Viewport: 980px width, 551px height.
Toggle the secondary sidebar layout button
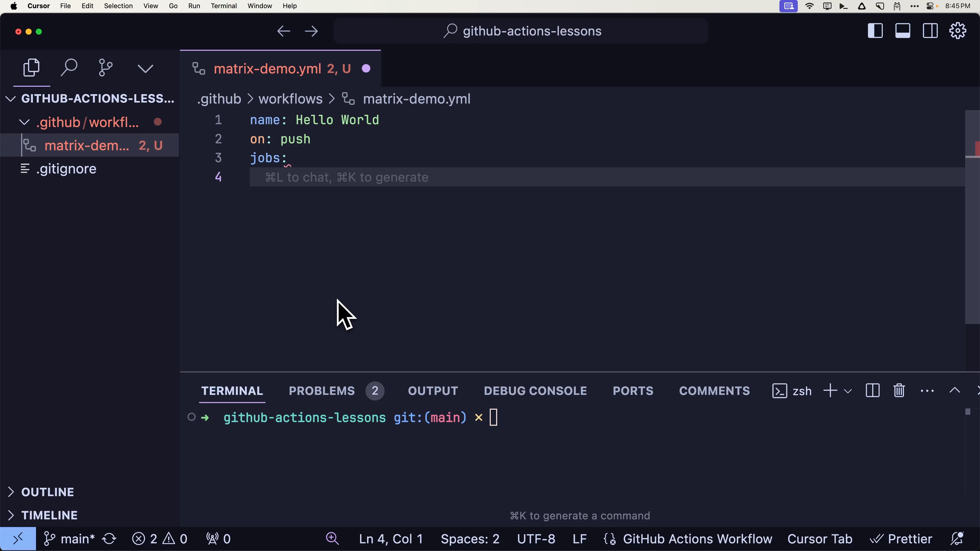pos(930,31)
